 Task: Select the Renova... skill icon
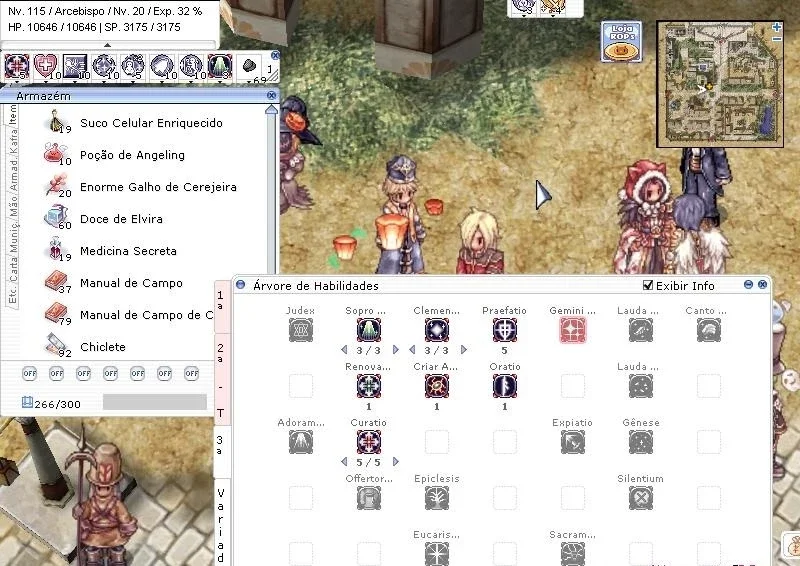[x=368, y=386]
